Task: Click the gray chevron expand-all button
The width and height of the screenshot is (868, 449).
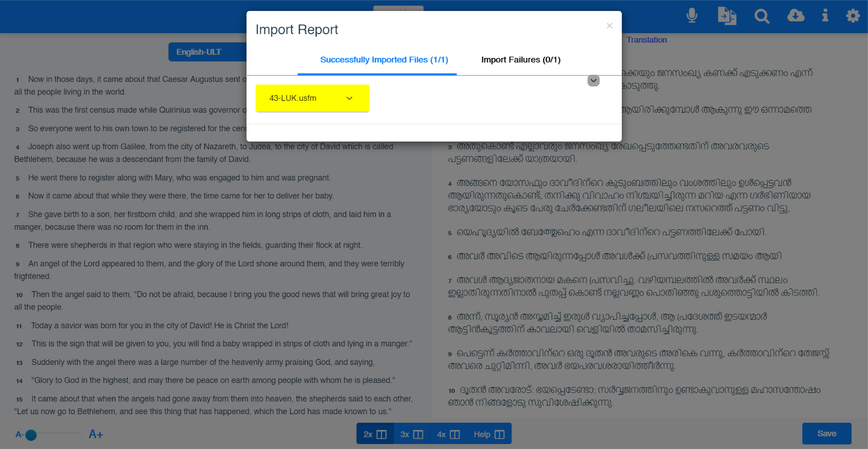Action: tap(593, 80)
